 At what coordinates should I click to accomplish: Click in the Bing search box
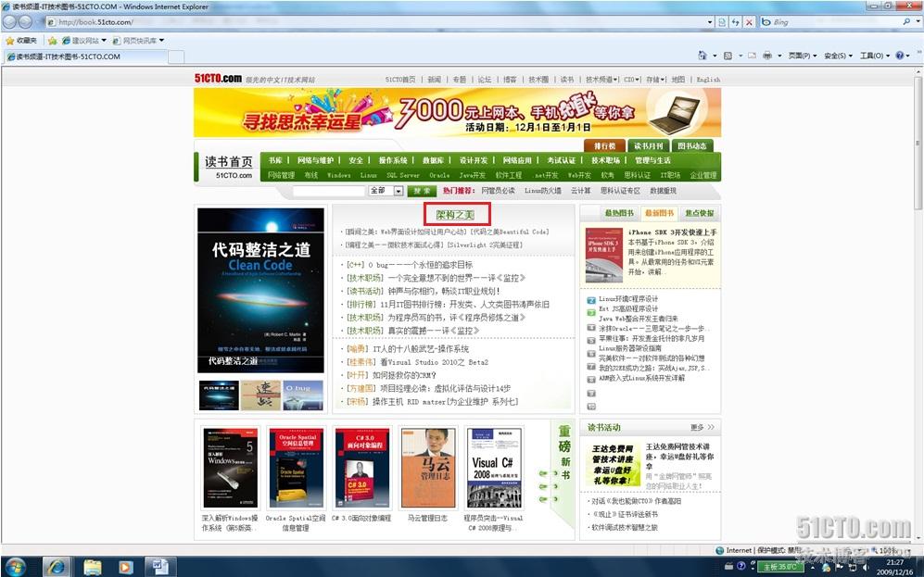click(x=830, y=22)
